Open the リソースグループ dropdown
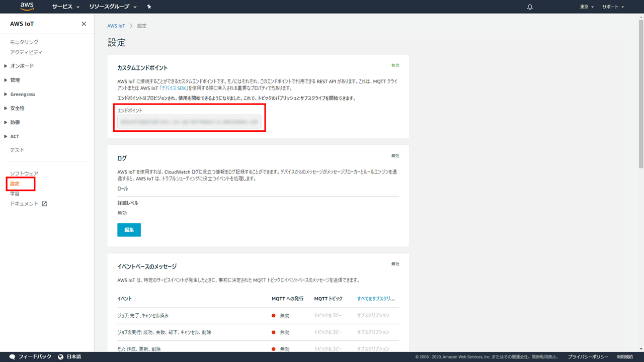Viewport: 644px width, 362px height. (x=113, y=7)
